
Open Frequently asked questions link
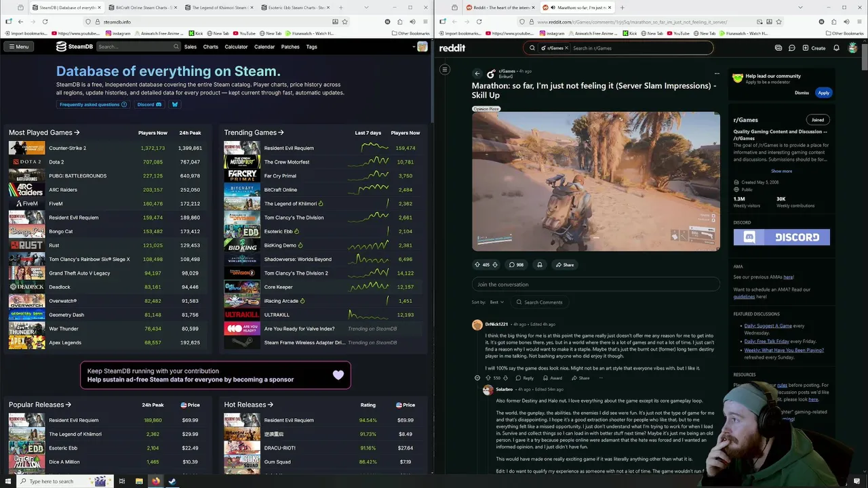coord(93,104)
